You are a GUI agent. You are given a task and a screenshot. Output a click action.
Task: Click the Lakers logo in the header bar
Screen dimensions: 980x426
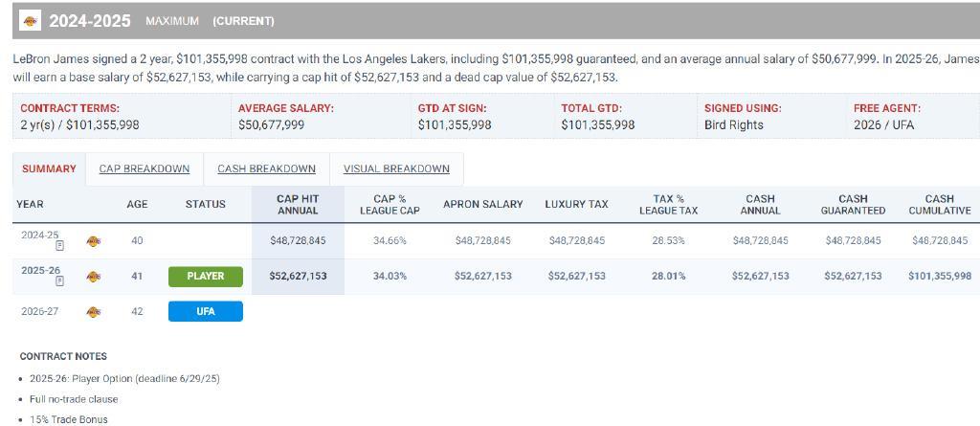coord(30,21)
